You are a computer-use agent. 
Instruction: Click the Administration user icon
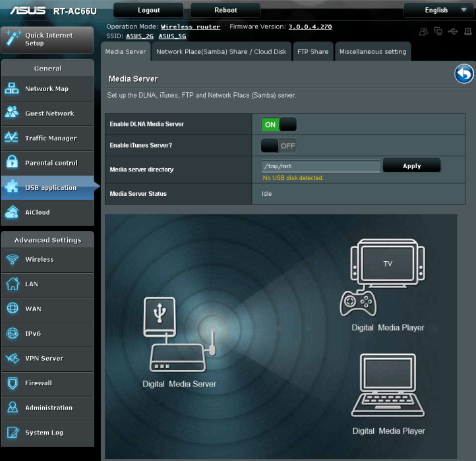click(x=13, y=407)
